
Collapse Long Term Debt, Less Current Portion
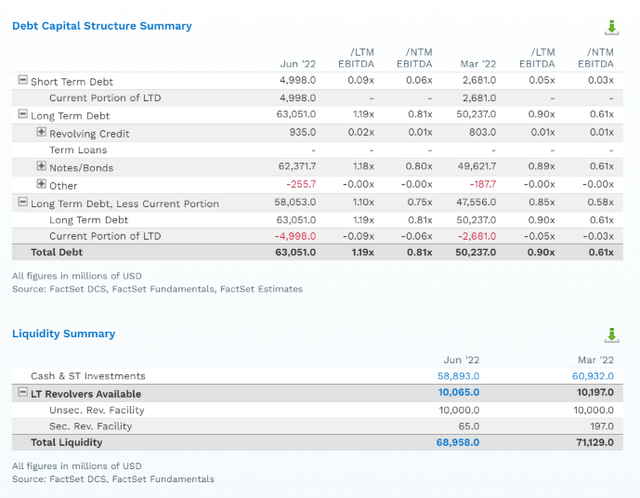point(23,202)
